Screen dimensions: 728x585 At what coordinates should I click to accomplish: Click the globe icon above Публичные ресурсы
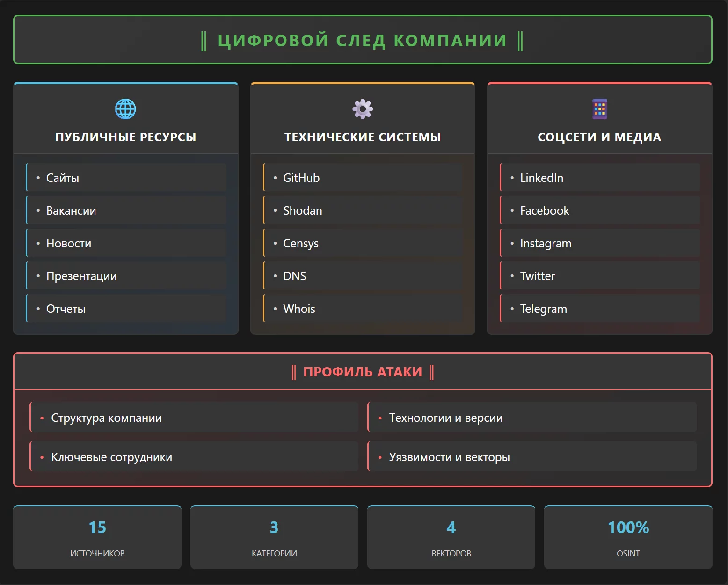click(125, 109)
